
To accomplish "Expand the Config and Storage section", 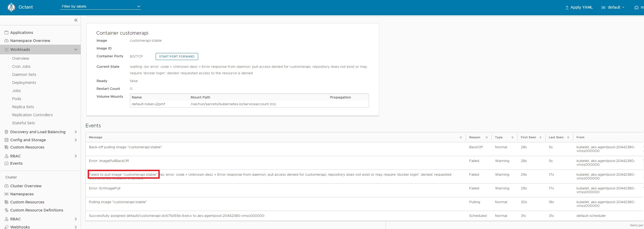I will pyautogui.click(x=76, y=140).
